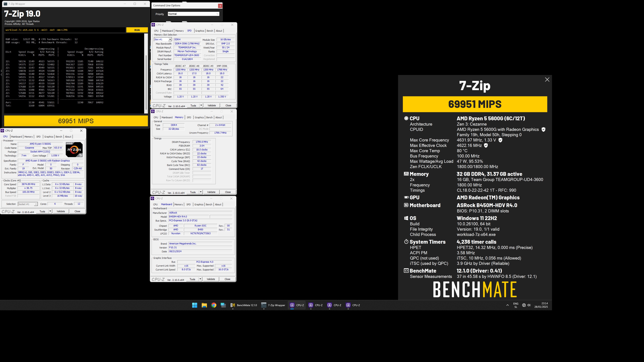Select the TEAMGROUP-UD4-3600 part number field

[x=187, y=55]
